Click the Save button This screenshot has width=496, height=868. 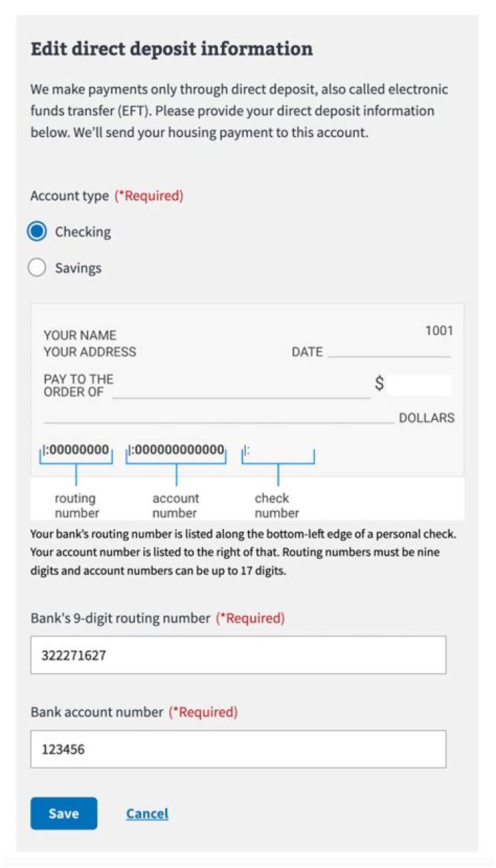(x=63, y=814)
